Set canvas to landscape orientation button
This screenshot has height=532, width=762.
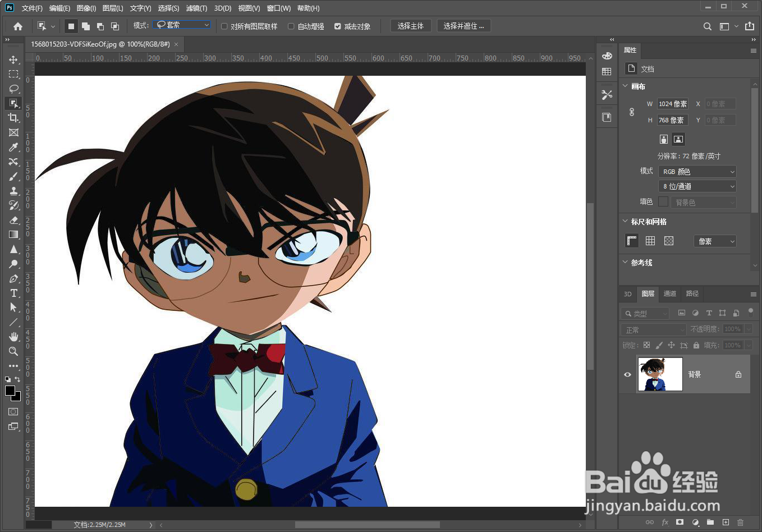tap(678, 139)
